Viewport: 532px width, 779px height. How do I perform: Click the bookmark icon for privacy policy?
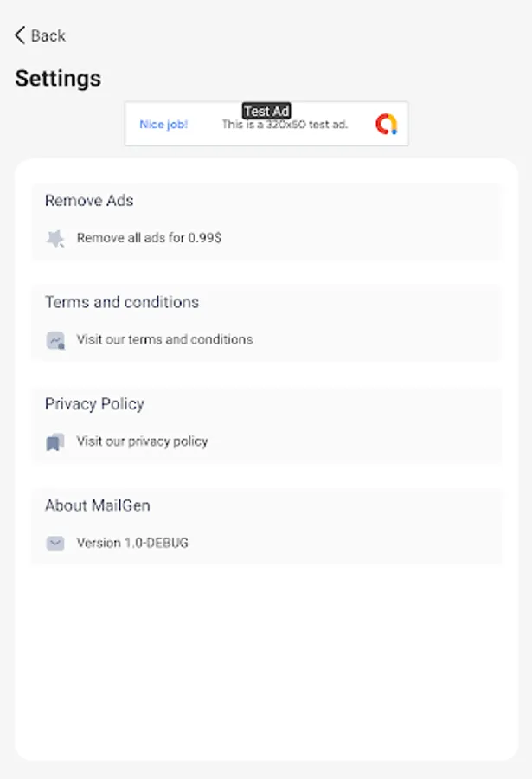(55, 442)
